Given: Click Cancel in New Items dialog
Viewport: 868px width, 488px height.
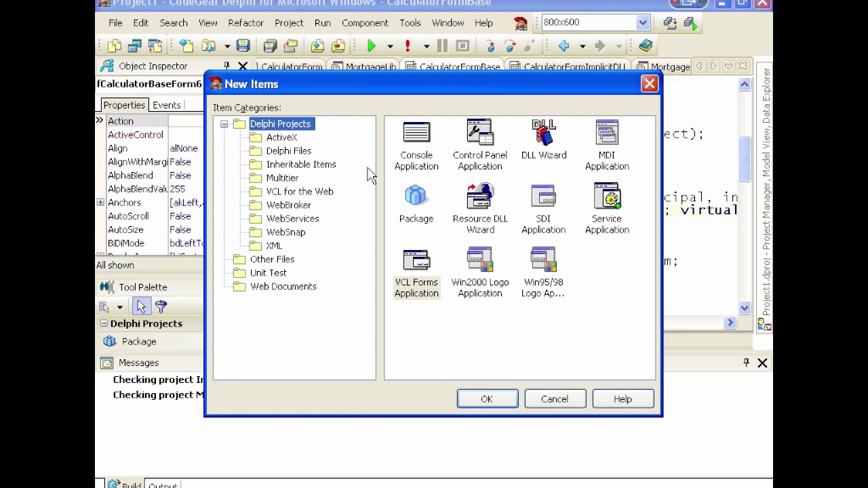Looking at the screenshot, I should [555, 399].
